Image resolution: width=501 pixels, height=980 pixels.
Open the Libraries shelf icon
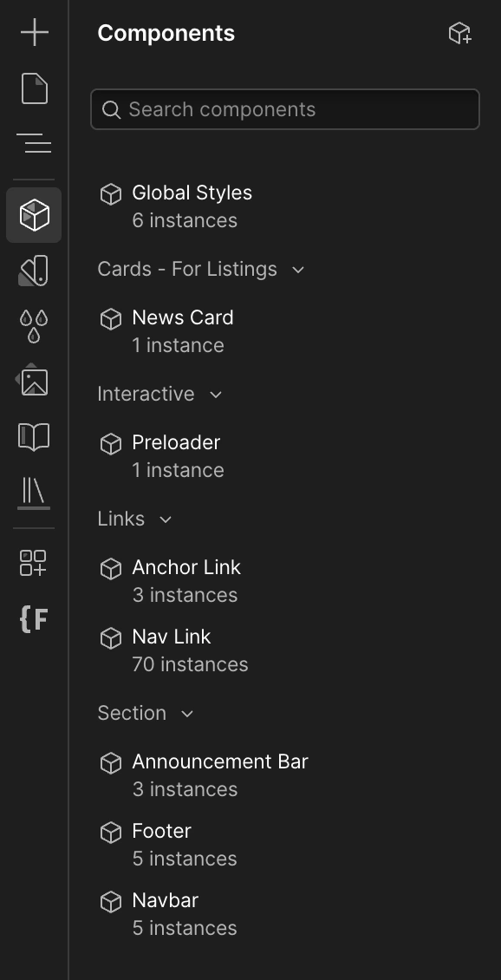click(x=34, y=493)
